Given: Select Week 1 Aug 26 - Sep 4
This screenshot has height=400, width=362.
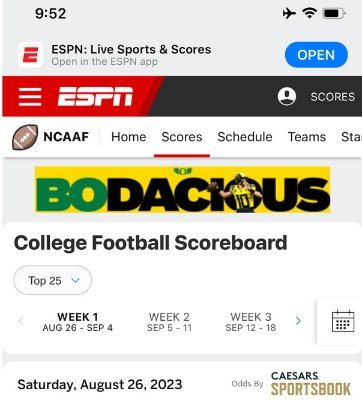Looking at the screenshot, I should tap(77, 322).
